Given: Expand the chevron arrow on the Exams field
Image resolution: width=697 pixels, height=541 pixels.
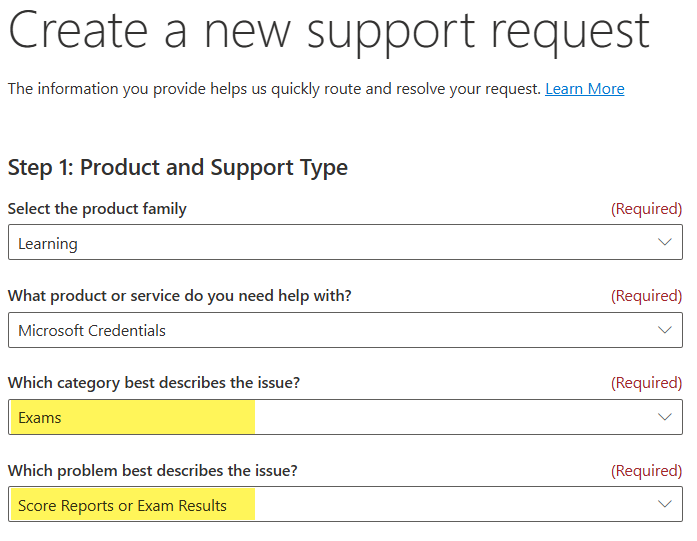Looking at the screenshot, I should [665, 417].
